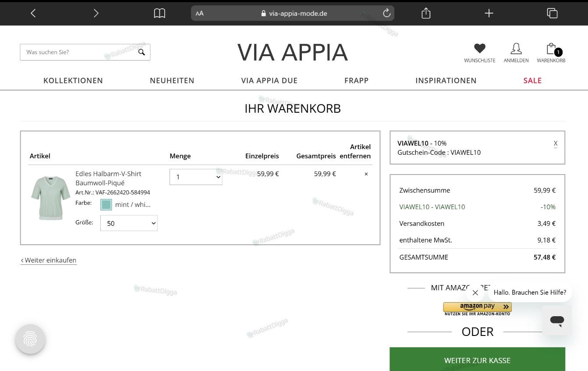Viewport: 588px width, 371px height.
Task: Open the chat widget icon
Action: tap(557, 320)
